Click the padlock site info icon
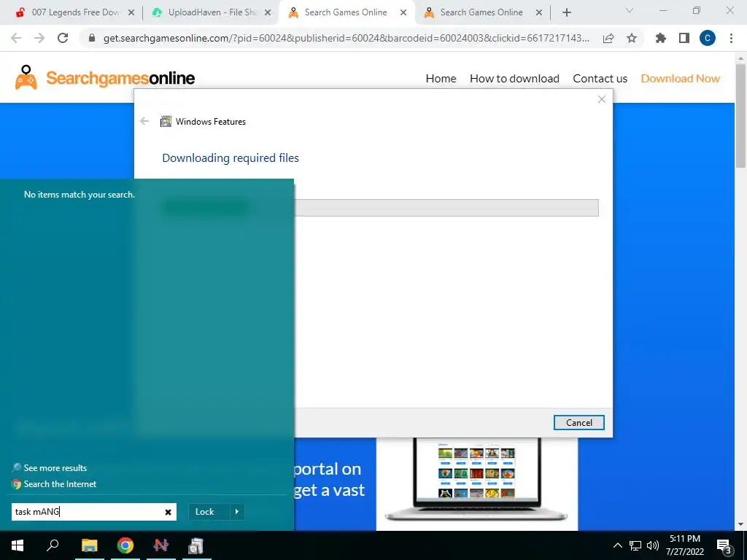Screen dimensions: 747x560 click(92, 38)
